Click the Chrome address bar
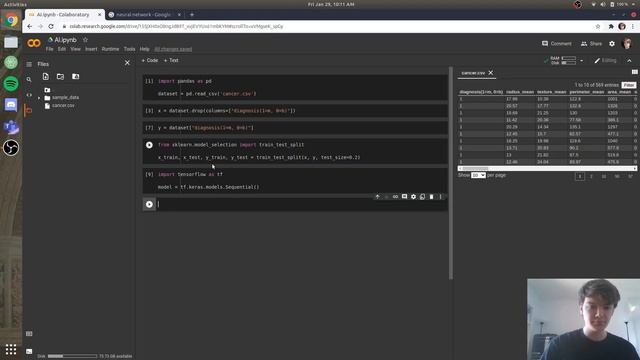The width and height of the screenshot is (640, 360). pyautogui.click(x=327, y=26)
